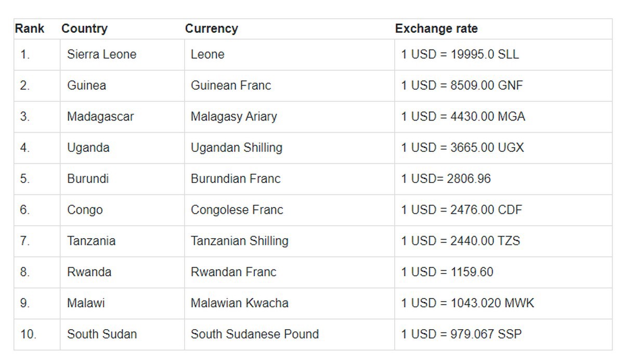The image size is (624, 364).
Task: Select the Congo country cell
Action: (85, 210)
